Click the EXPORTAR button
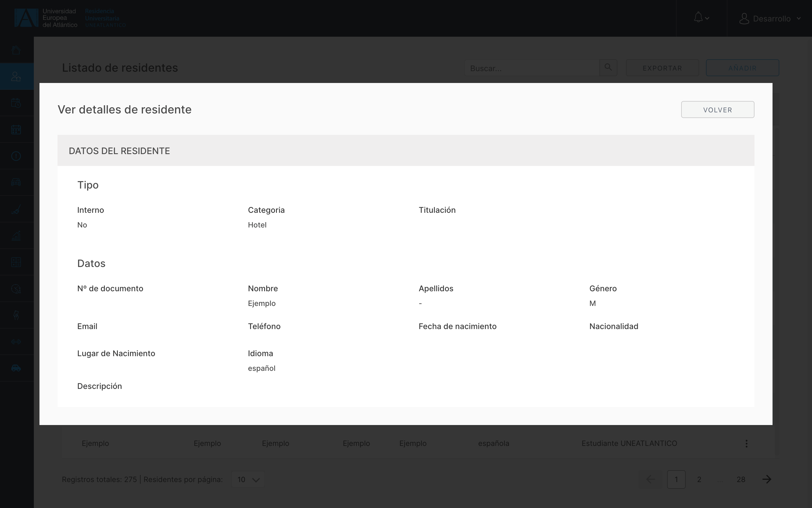 [x=662, y=68]
